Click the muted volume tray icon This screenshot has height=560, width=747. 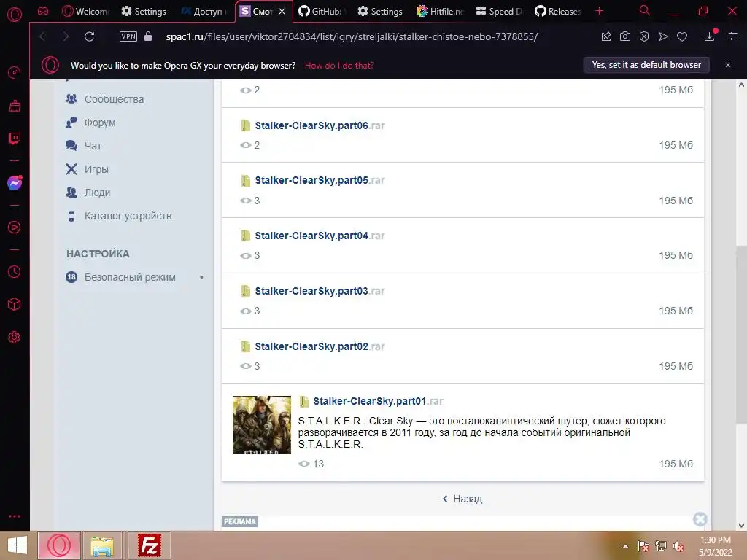[678, 547]
